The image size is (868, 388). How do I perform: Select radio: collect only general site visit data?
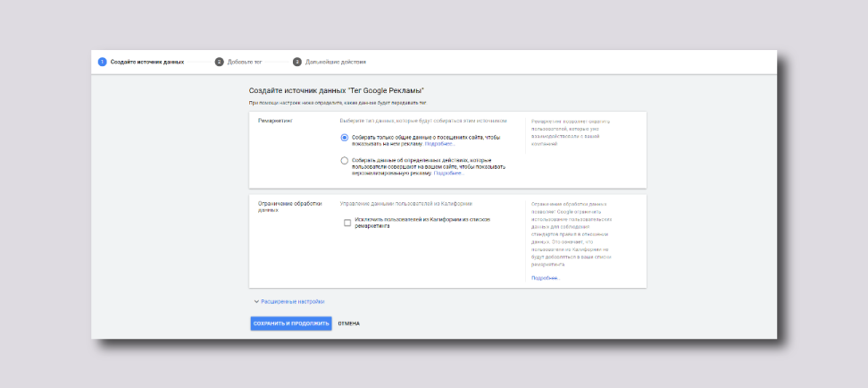[345, 138]
